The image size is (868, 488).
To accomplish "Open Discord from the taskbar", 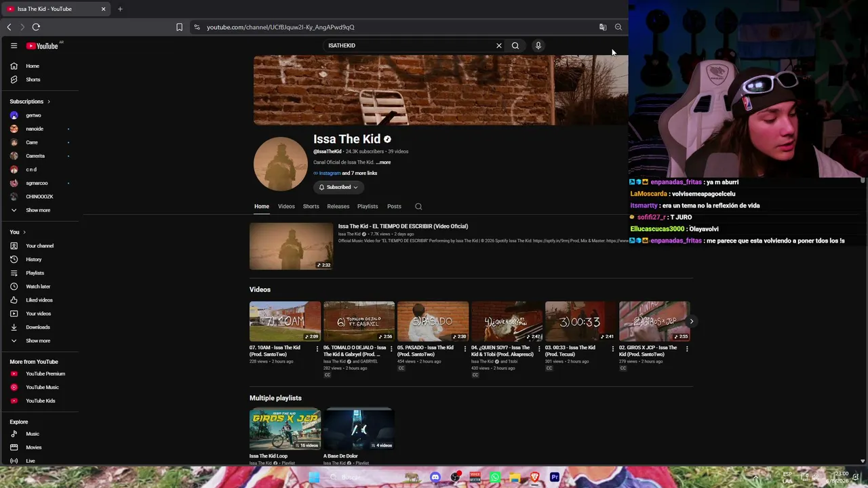I will pos(435,477).
